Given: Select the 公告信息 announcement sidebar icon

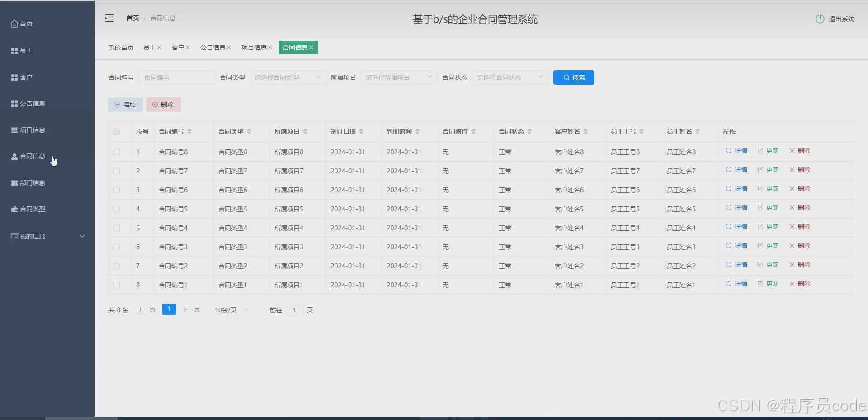Looking at the screenshot, I should click(14, 104).
